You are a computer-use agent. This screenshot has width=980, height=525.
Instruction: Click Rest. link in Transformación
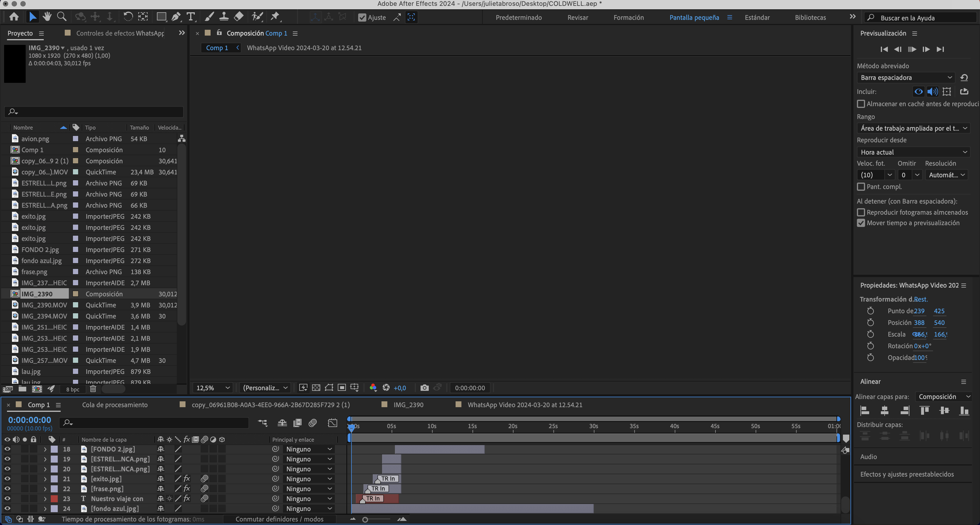[921, 300]
